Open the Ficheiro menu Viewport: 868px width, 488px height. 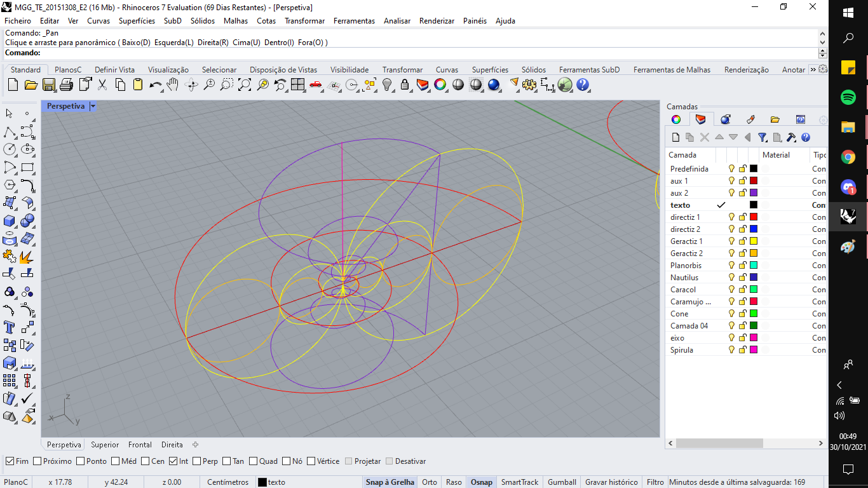18,21
